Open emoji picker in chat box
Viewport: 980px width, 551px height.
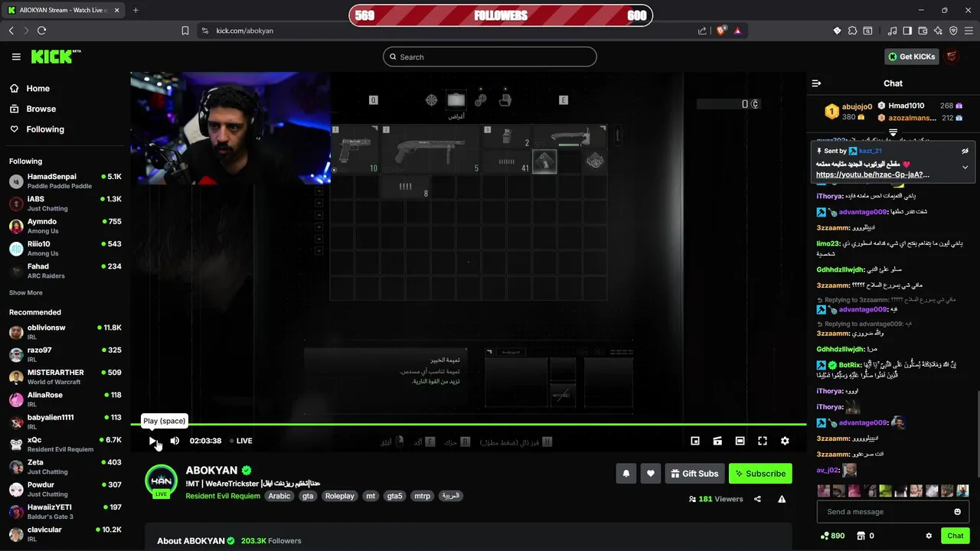[x=957, y=512]
